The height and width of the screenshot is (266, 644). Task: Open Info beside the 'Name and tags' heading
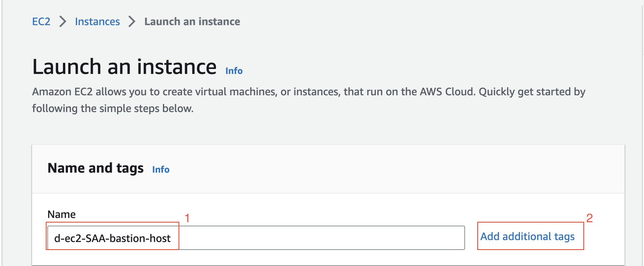[x=161, y=170]
